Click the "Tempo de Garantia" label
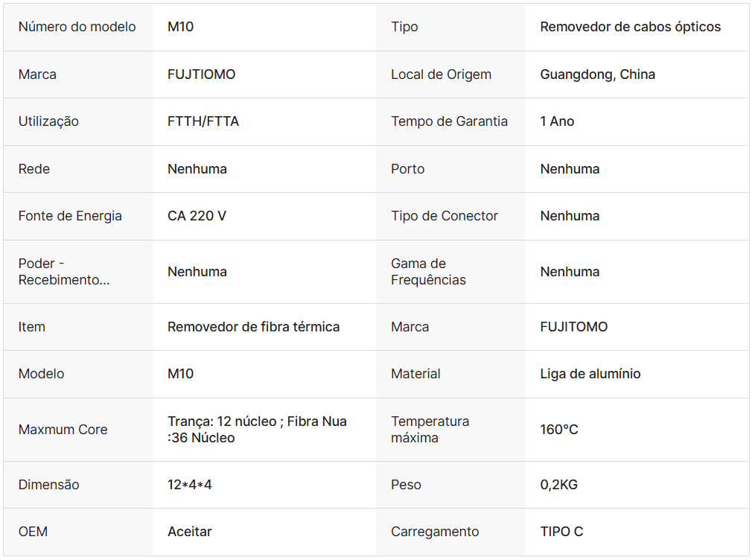752x560 pixels. pyautogui.click(x=449, y=121)
